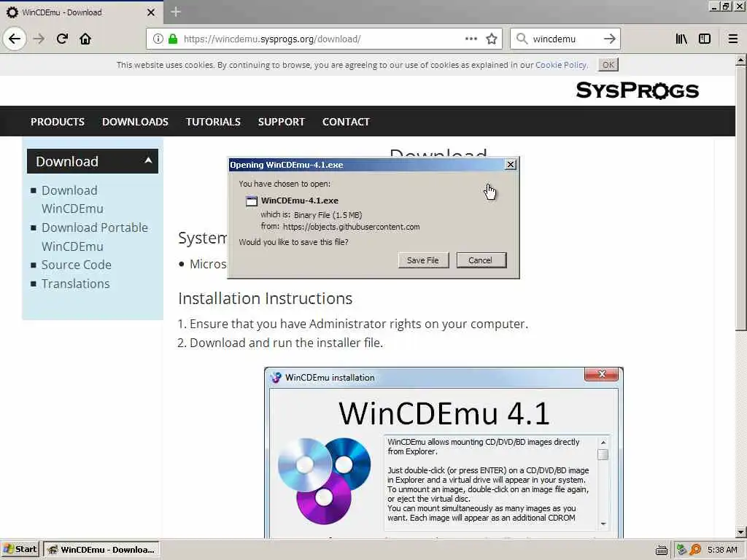Click the WinCDEmu 4.1 title in image
Screen dimensions: 747x560
click(444, 413)
